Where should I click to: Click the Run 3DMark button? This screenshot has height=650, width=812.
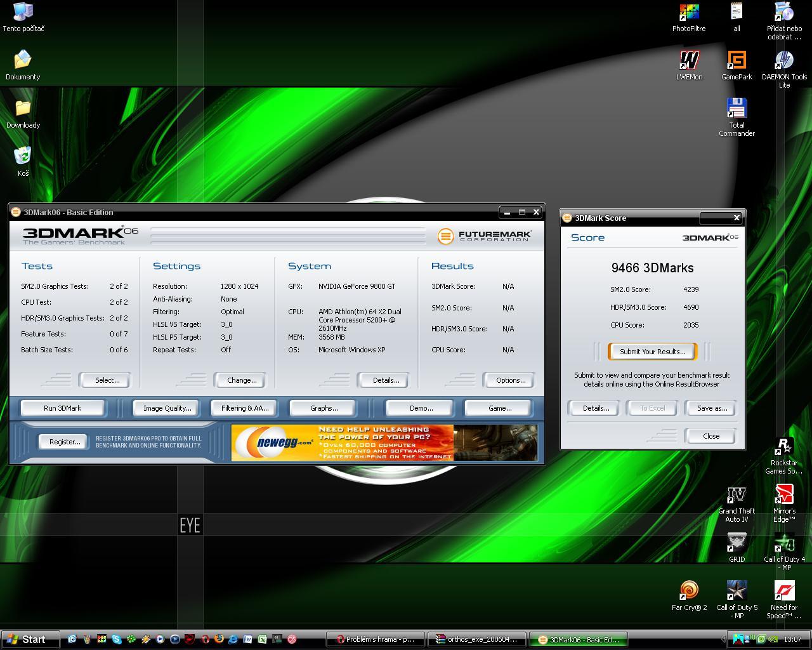(x=62, y=408)
